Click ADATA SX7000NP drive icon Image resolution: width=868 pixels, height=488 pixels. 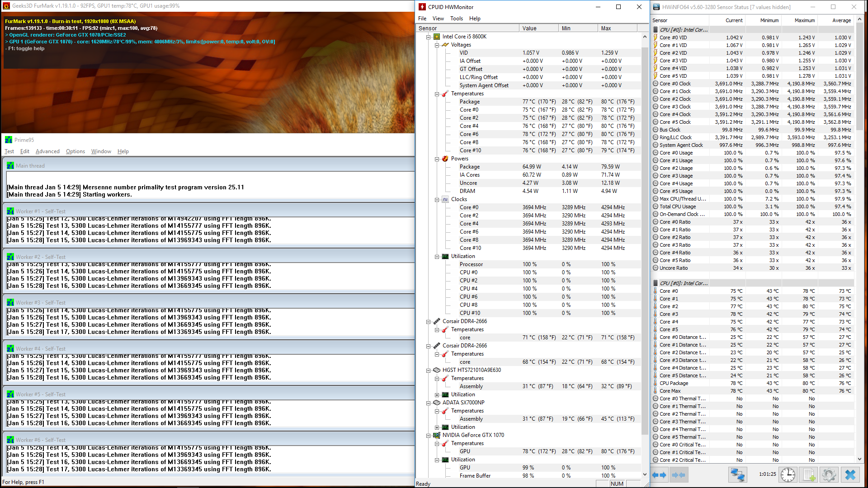[437, 403]
